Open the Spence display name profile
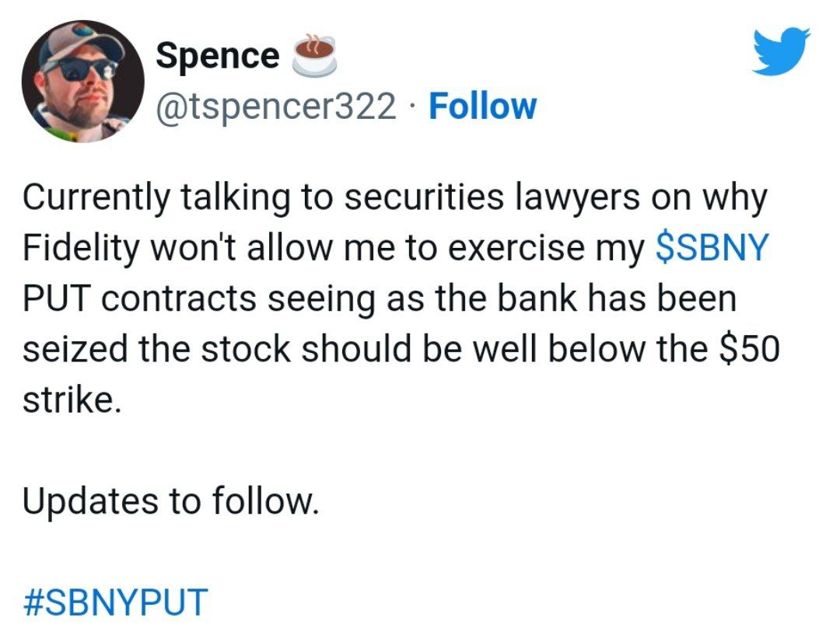 (217, 55)
